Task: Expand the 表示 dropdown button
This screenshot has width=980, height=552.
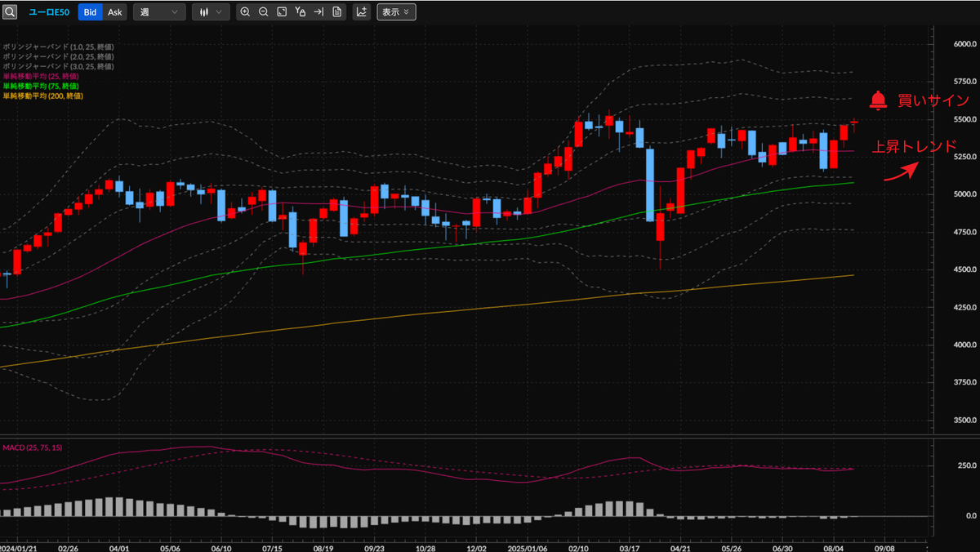Action: click(x=396, y=12)
